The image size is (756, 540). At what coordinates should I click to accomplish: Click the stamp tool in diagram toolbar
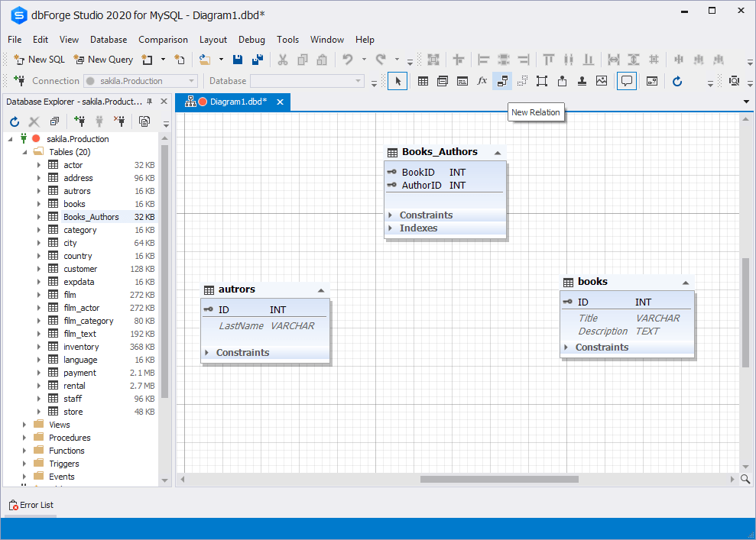(582, 81)
